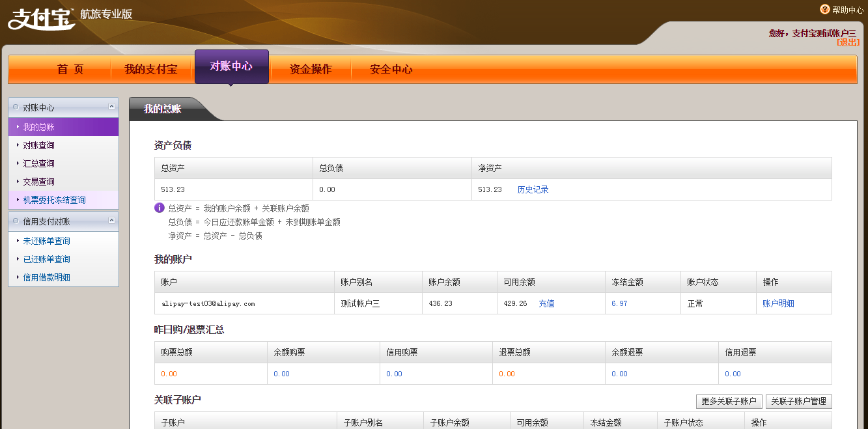Click the Alipay logo
868x429 pixels.
[x=40, y=18]
